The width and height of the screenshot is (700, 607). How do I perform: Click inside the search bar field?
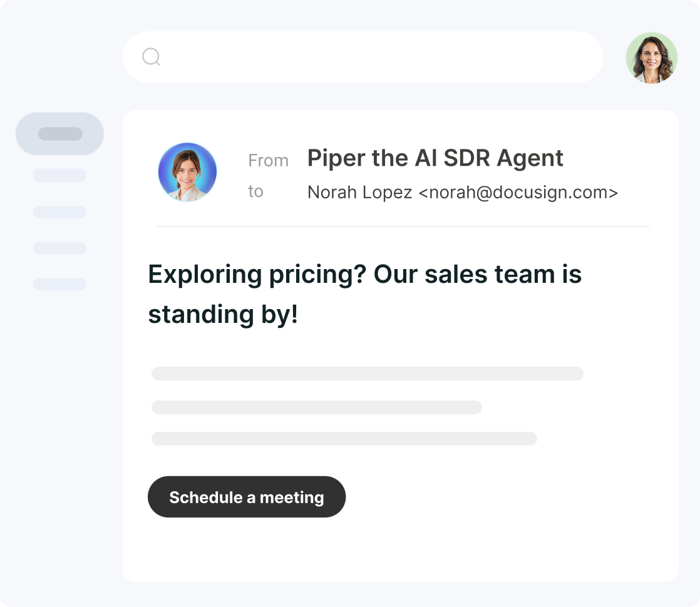[363, 57]
